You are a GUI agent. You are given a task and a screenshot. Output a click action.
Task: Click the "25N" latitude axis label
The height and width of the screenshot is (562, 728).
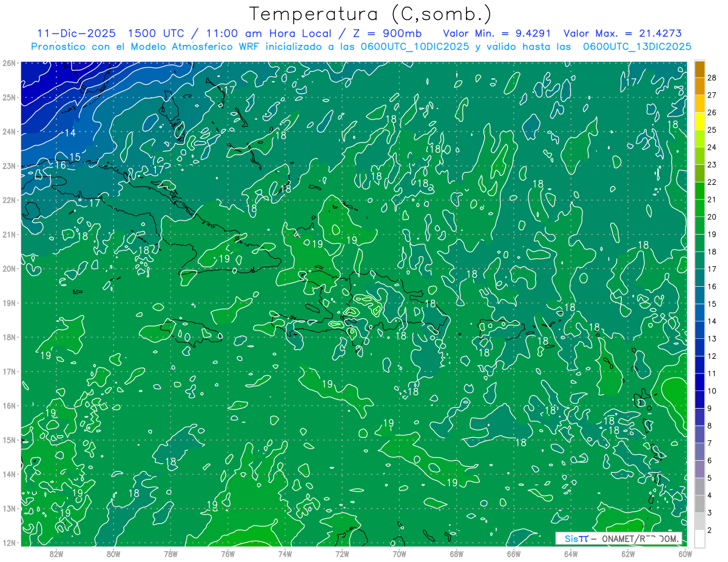tap(8, 97)
